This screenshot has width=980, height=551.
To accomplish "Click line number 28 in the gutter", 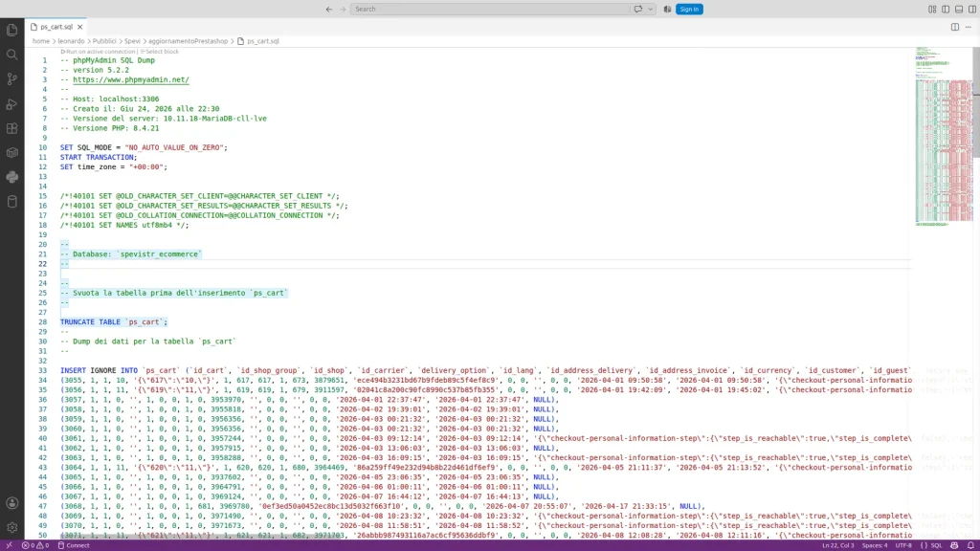I will pos(42,322).
